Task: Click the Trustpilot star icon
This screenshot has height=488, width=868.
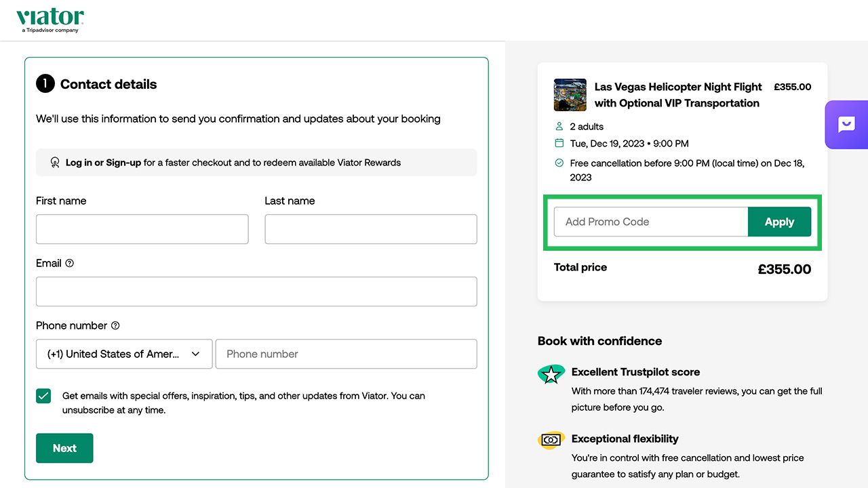Action: (x=551, y=375)
